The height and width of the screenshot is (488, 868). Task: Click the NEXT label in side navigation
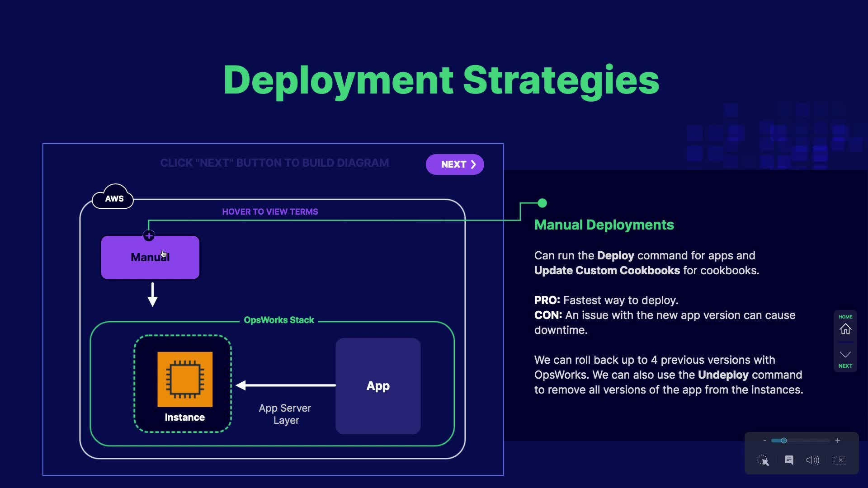point(845,366)
